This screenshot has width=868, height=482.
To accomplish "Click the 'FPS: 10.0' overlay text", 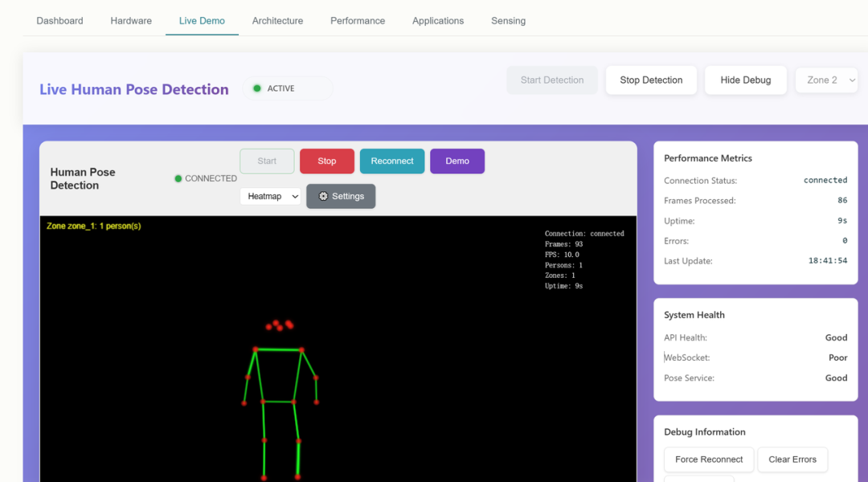I will tap(562, 255).
